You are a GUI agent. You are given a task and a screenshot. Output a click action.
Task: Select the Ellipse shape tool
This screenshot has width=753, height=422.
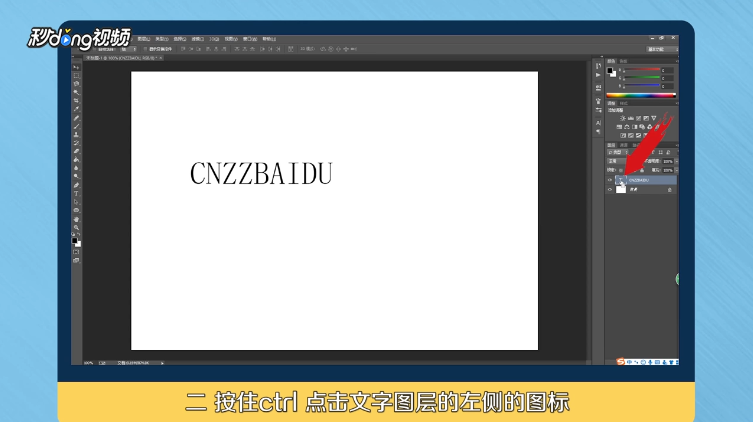click(x=76, y=210)
